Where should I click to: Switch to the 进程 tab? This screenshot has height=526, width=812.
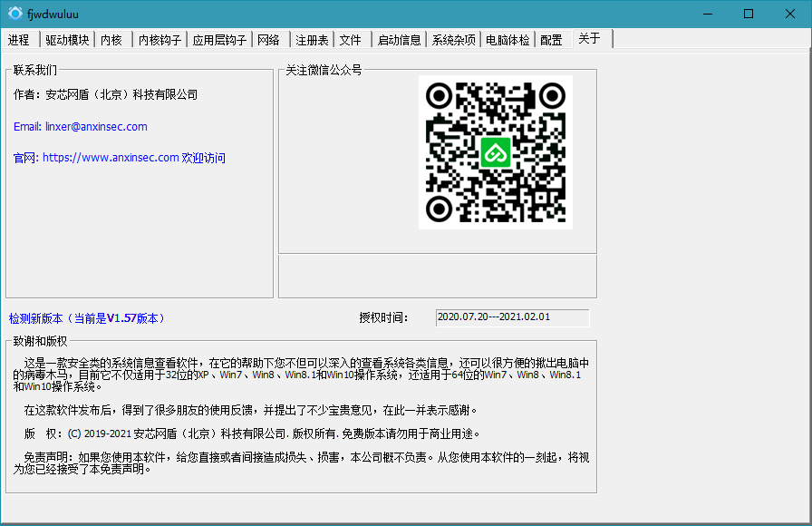click(x=18, y=39)
